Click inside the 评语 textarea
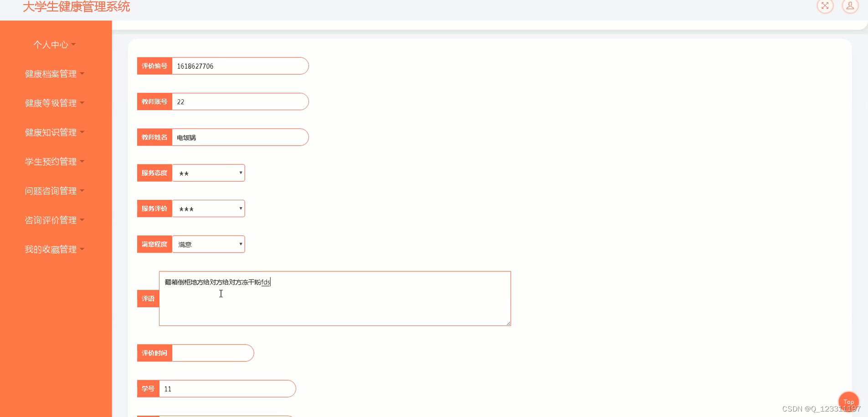868x417 pixels. (x=335, y=299)
